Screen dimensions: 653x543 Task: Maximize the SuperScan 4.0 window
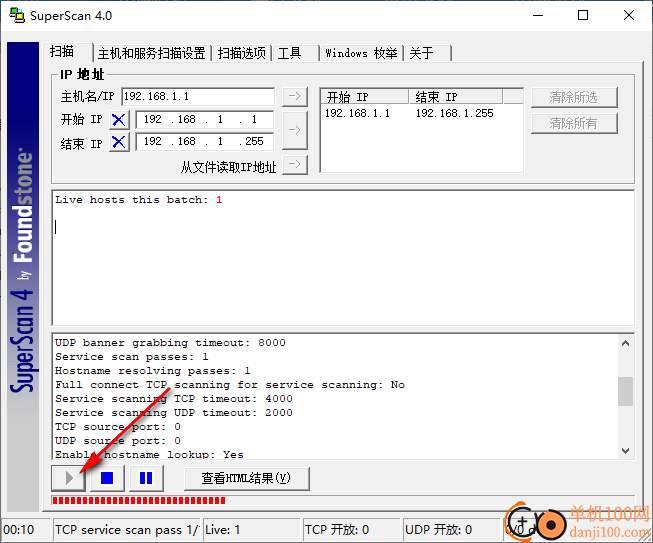point(583,15)
